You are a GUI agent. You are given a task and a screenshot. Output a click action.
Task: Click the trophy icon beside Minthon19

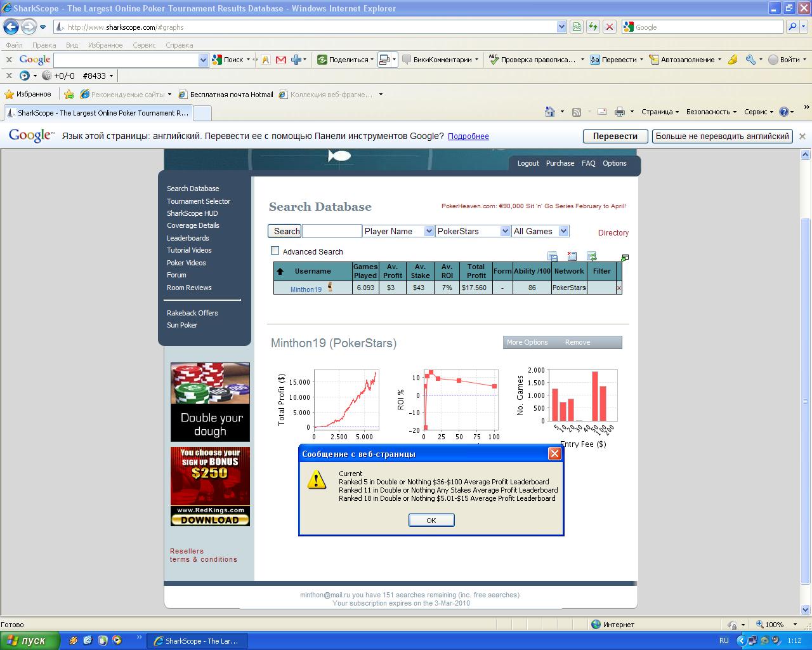(330, 288)
